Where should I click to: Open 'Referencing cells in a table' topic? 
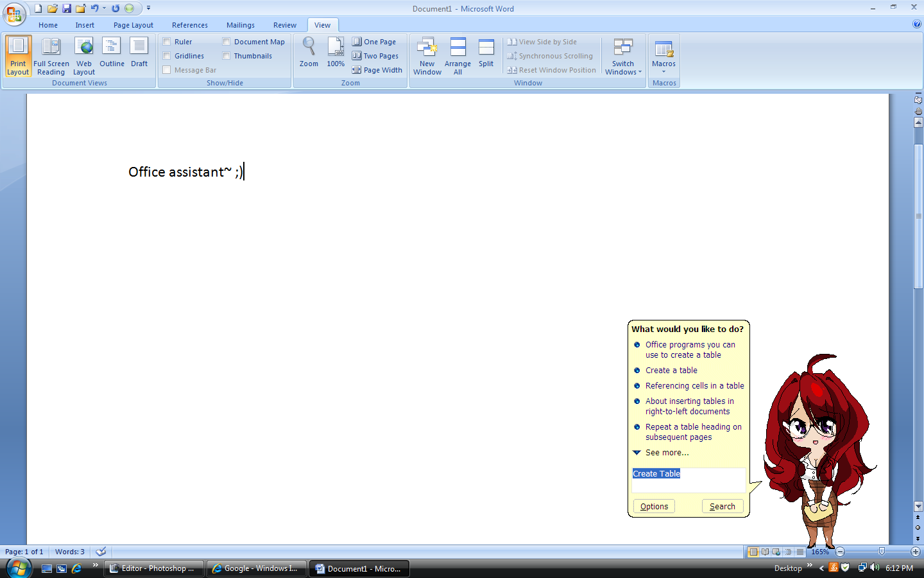tap(695, 386)
